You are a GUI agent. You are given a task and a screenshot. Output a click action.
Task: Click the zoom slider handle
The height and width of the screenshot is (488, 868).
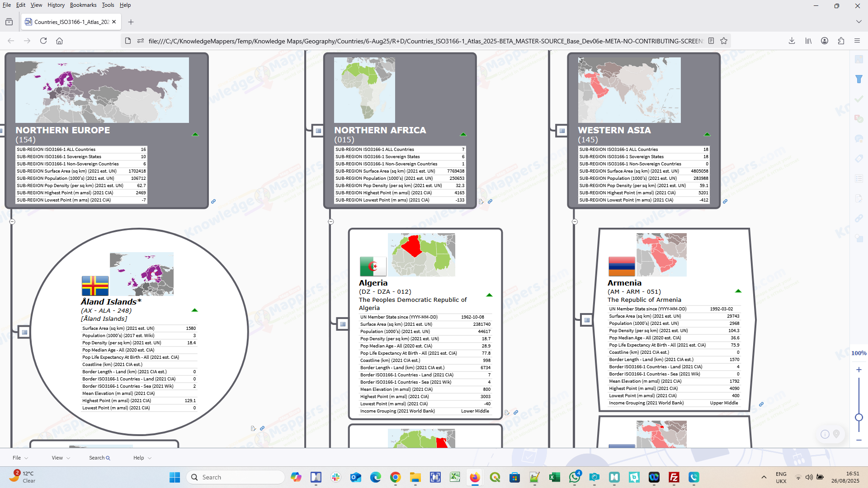coord(859,418)
